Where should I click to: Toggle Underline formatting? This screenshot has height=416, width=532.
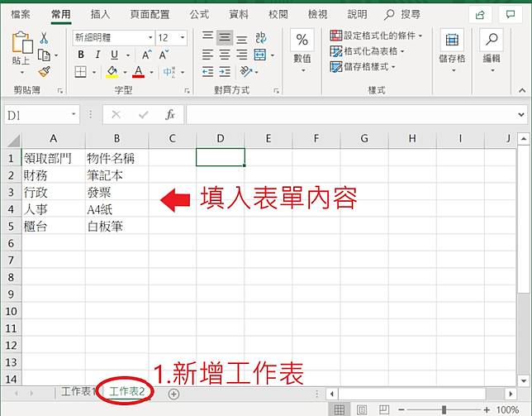pyautogui.click(x=115, y=55)
